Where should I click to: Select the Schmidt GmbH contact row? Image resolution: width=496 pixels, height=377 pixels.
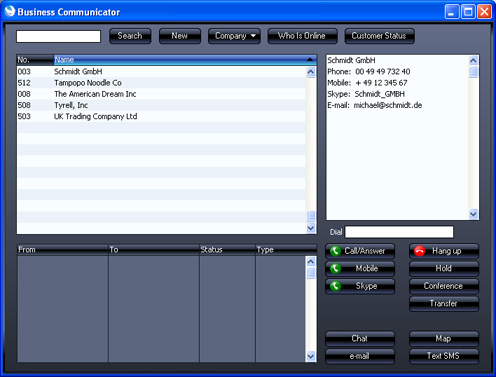click(161, 72)
